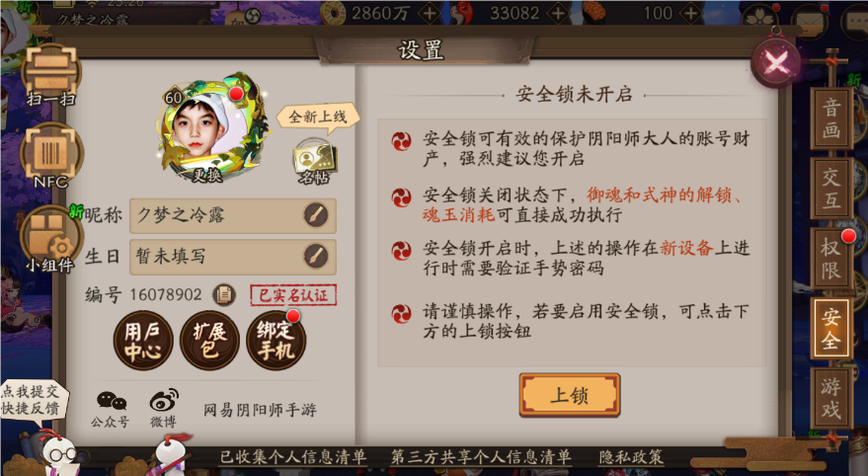Click the 上锁 lock button

tap(570, 395)
